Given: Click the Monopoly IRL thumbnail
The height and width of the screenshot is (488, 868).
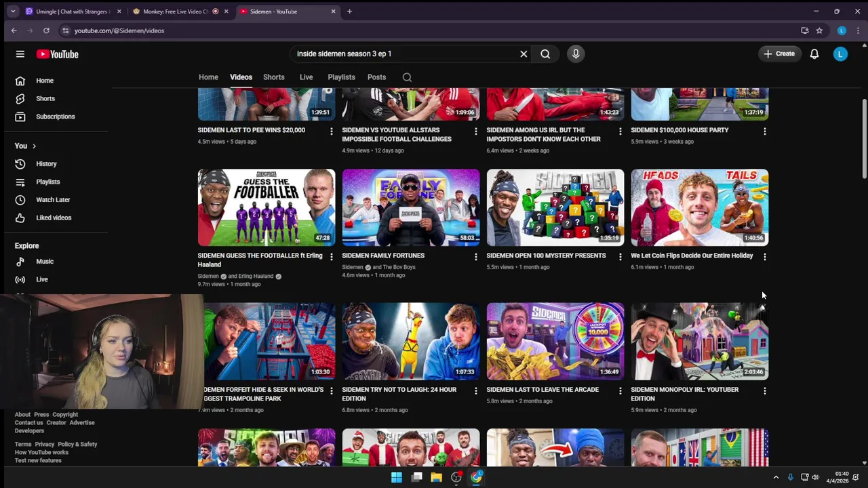Looking at the screenshot, I should (x=700, y=342).
